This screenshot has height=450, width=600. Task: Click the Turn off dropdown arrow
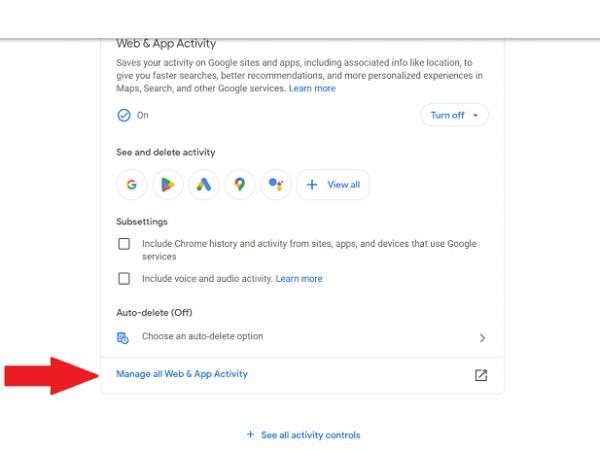pos(475,115)
